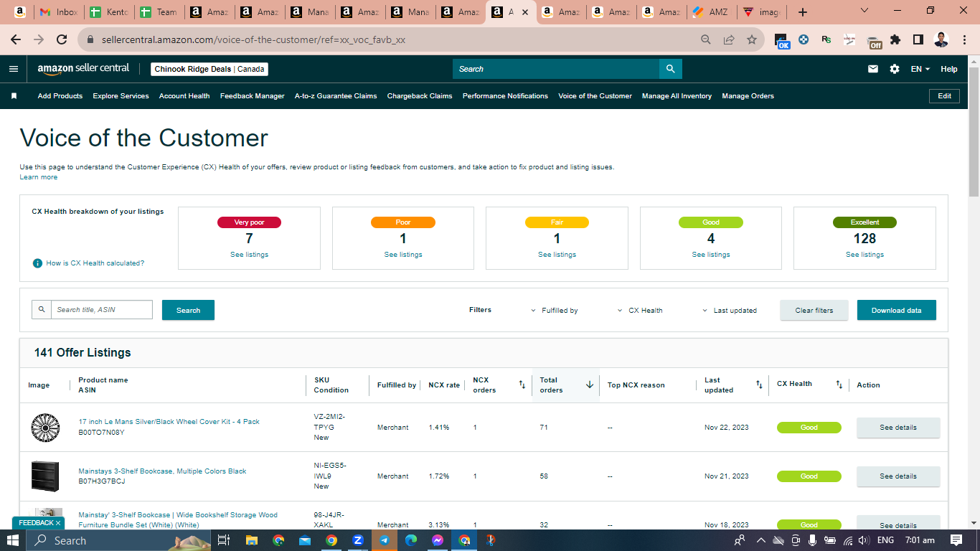Click the Chrome profile avatar
Image resolution: width=980 pixels, height=551 pixels.
941,40
